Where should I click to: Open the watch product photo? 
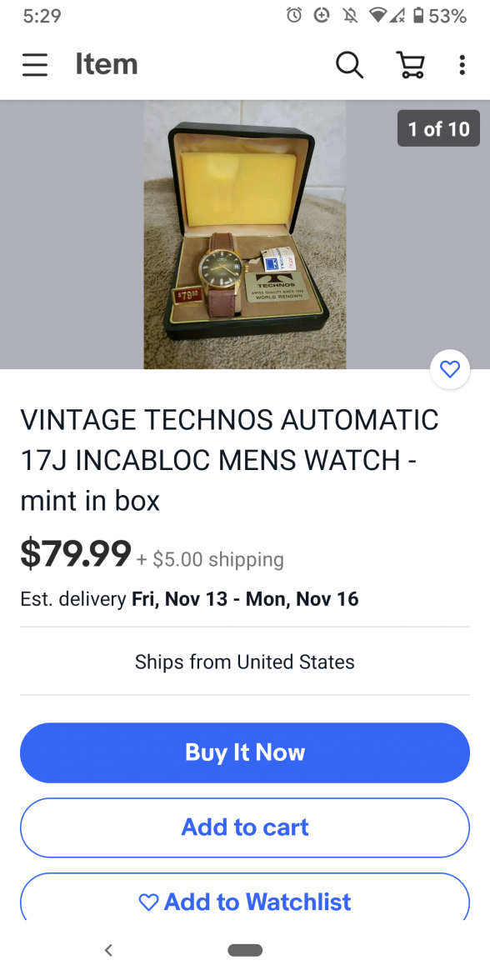click(245, 234)
